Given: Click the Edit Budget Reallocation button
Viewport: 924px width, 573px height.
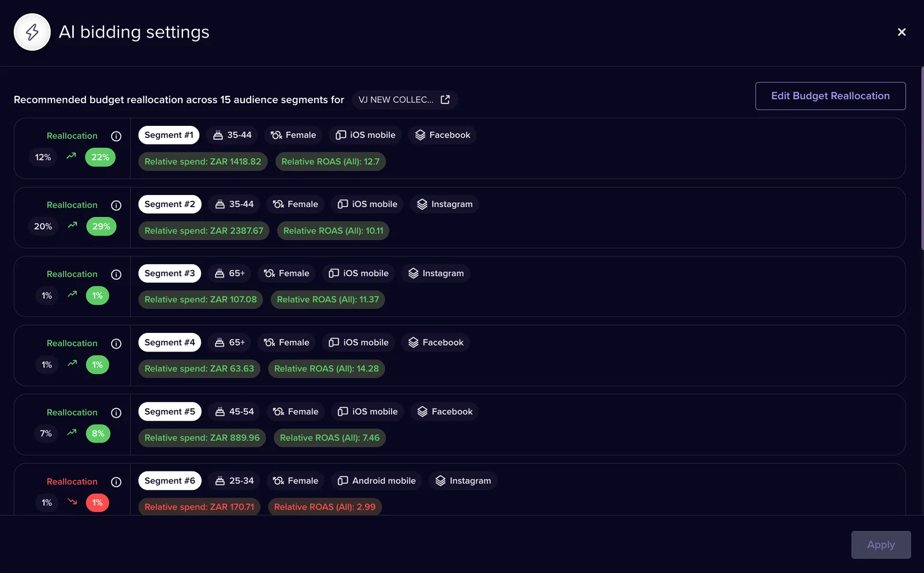Looking at the screenshot, I should pyautogui.click(x=830, y=96).
